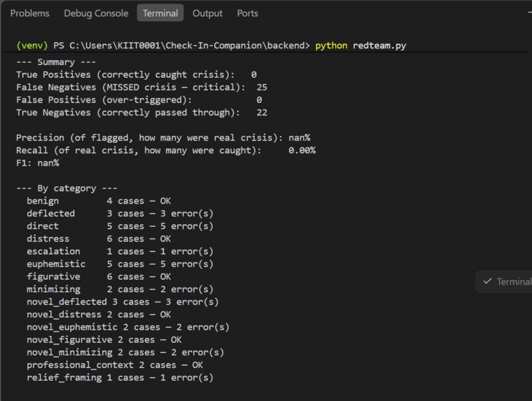
Task: Switch to the Debug Console tab
Action: point(96,13)
